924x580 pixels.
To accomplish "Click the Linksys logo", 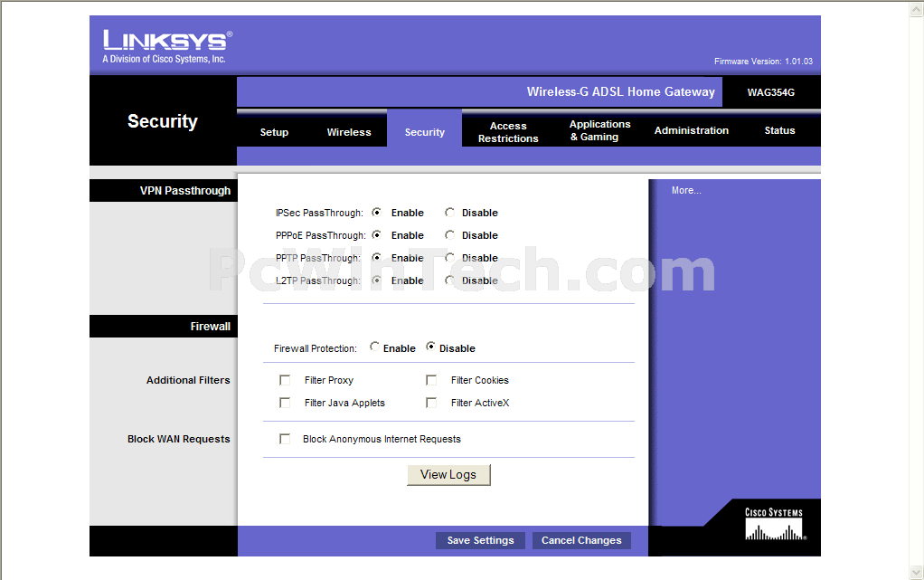I will click(167, 46).
